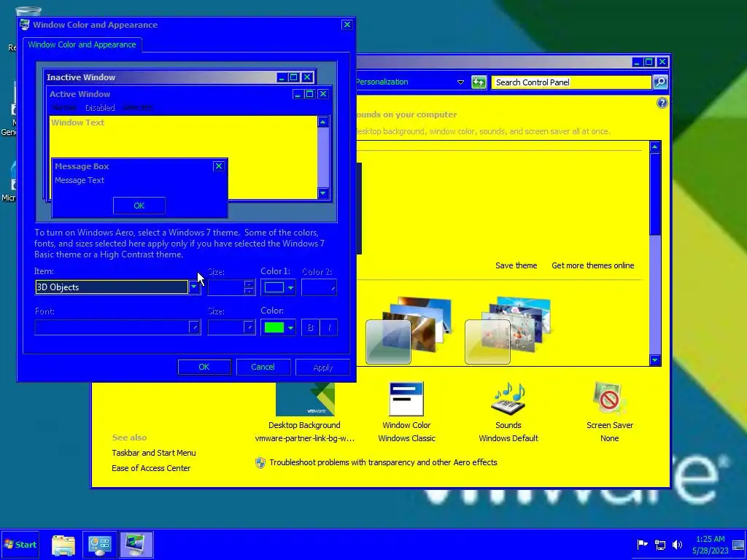Click the volume speaker tray icon
Screen dimensions: 747x560
tap(677, 544)
